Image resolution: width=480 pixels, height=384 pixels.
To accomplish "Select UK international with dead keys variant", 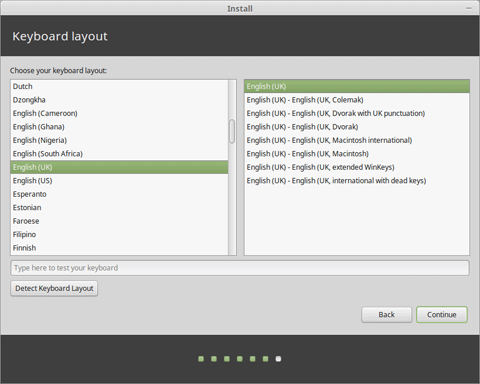I will point(357,181).
